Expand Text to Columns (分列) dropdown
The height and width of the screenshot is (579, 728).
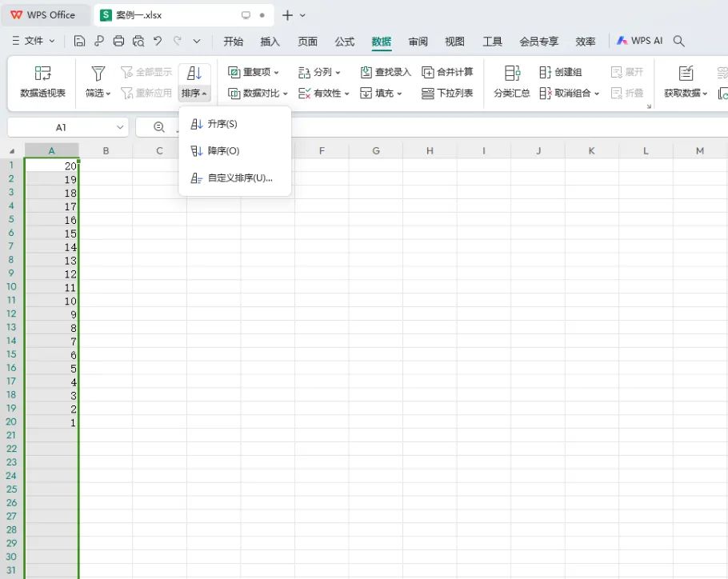[338, 72]
